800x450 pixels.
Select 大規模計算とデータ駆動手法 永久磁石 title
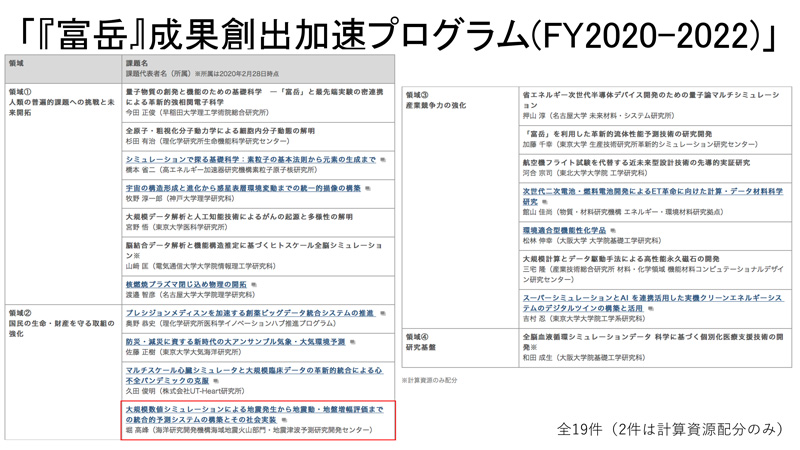click(x=621, y=259)
